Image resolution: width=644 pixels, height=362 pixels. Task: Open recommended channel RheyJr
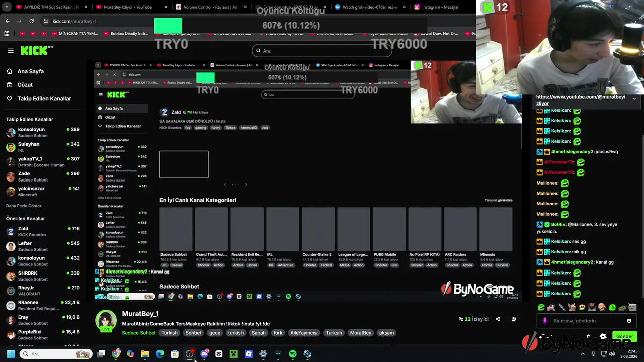(x=43, y=290)
